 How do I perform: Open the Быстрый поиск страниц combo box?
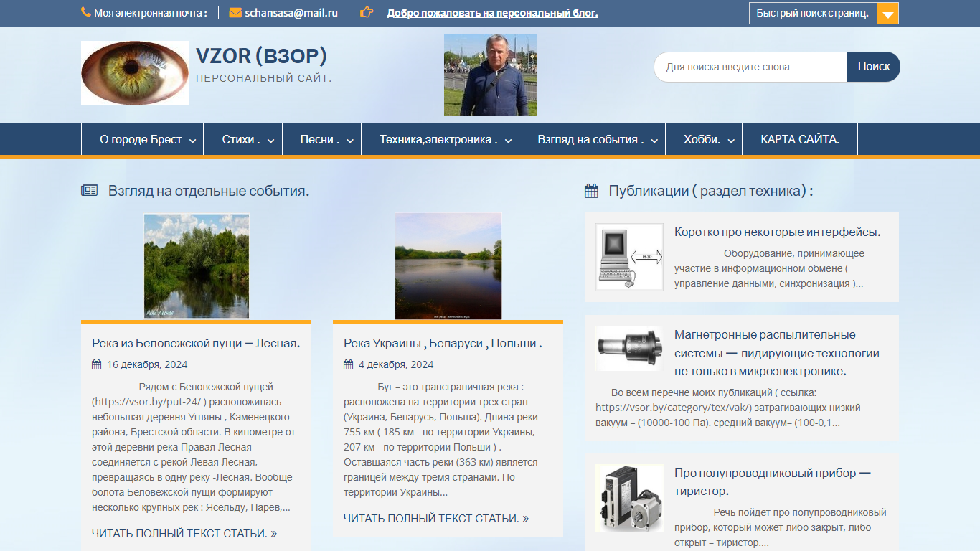tap(824, 14)
